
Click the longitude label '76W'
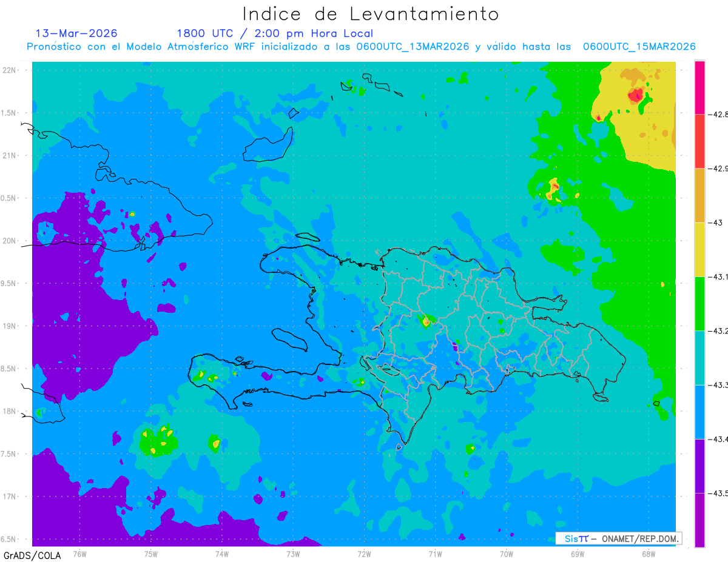click(79, 554)
